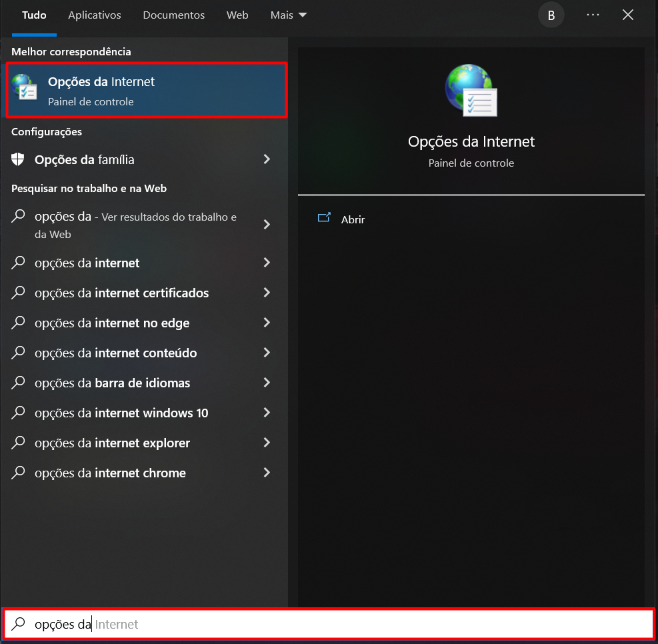Screen dimensions: 658x644
Task: Open the three-dot options menu
Action: [x=593, y=15]
